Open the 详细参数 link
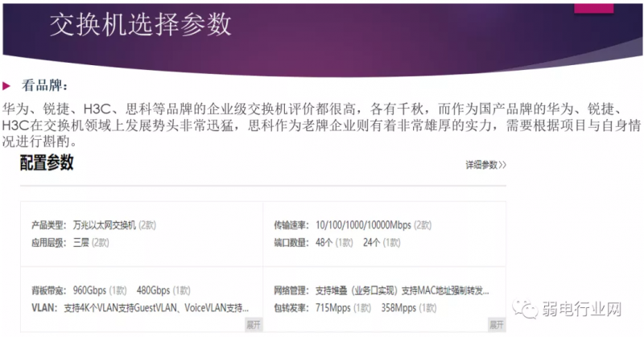Screen dimensions: 644x337 485,165
